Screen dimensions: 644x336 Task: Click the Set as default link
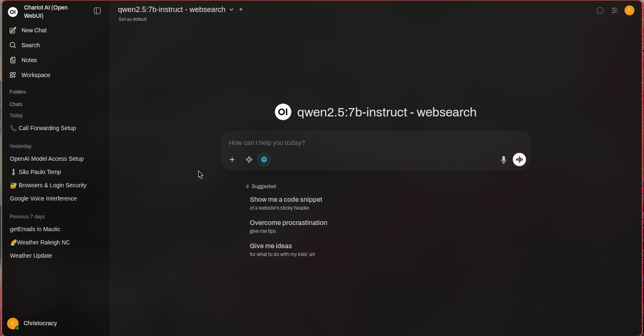click(132, 19)
